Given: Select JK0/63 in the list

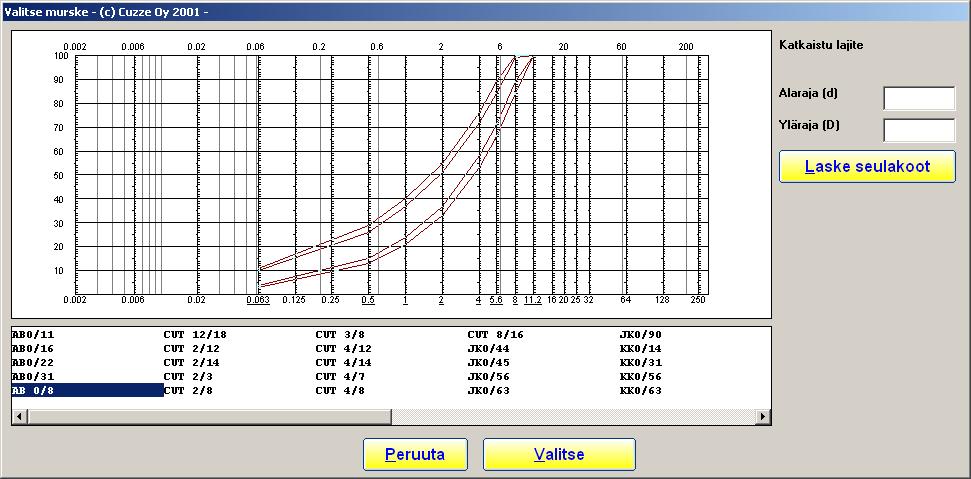Looking at the screenshot, I should [x=489, y=391].
